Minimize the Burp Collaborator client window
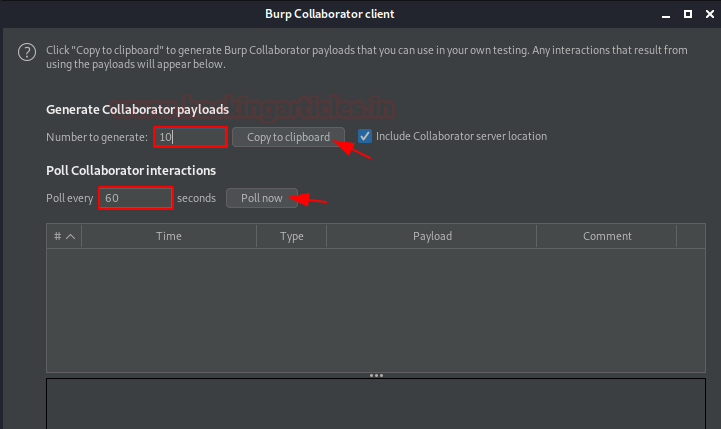This screenshot has height=429, width=721. 665,15
